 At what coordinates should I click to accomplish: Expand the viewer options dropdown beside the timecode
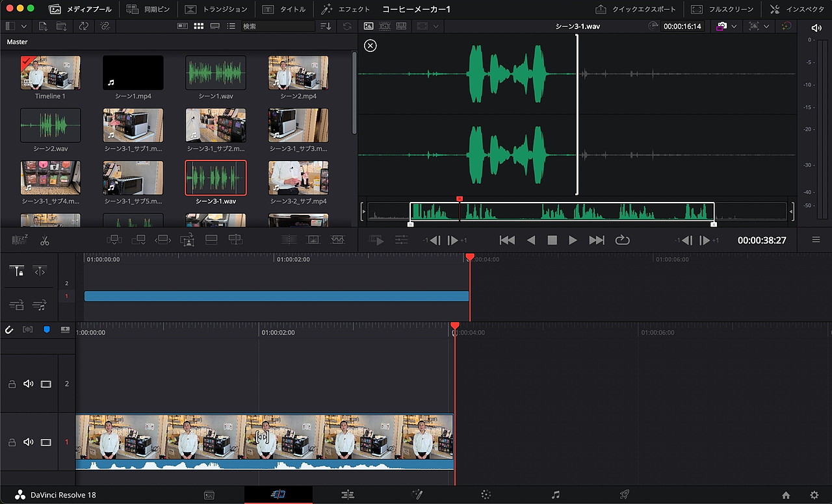733,26
